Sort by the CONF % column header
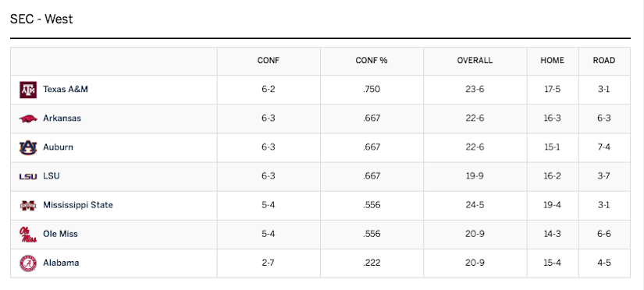Screen dimensions: 644x290 point(372,61)
